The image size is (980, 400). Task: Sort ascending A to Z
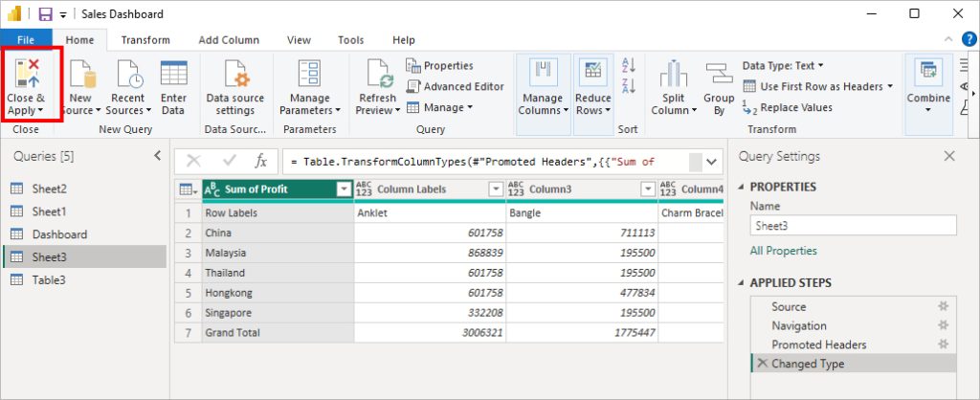tap(629, 64)
